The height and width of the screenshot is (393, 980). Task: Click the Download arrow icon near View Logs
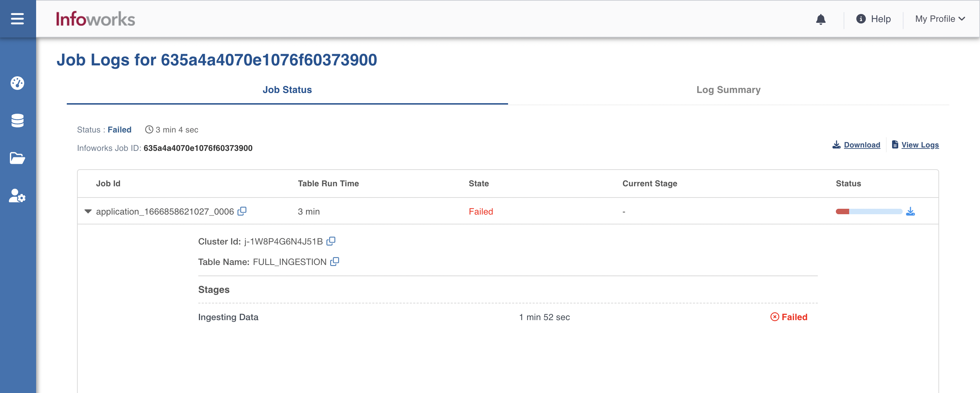(836, 145)
